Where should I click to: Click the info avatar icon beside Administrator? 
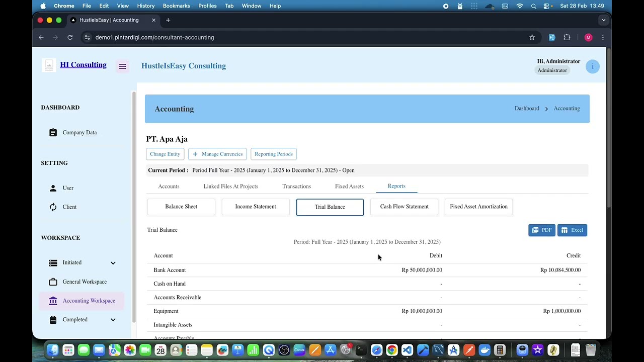[x=593, y=66]
